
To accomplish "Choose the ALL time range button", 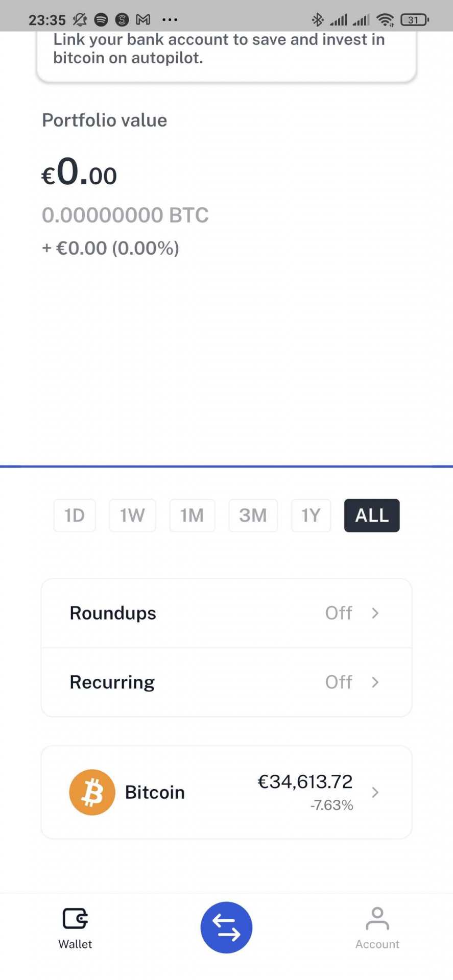I will 372,516.
